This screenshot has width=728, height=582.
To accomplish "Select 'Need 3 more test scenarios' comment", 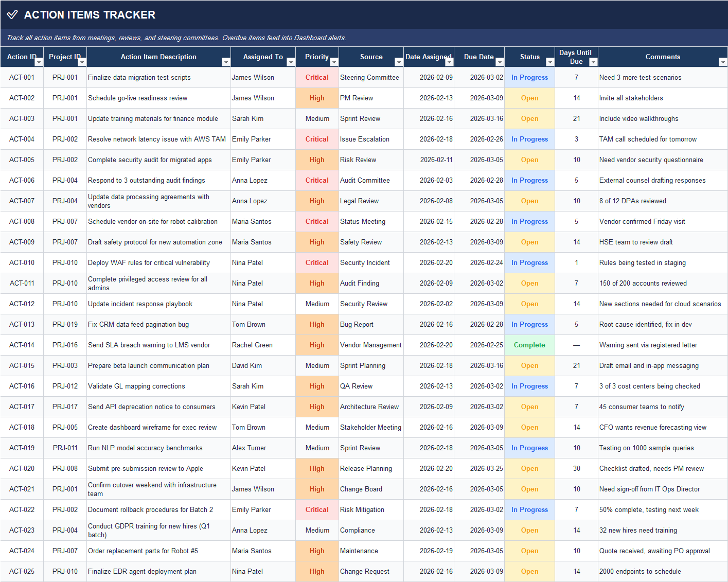I will point(663,78).
